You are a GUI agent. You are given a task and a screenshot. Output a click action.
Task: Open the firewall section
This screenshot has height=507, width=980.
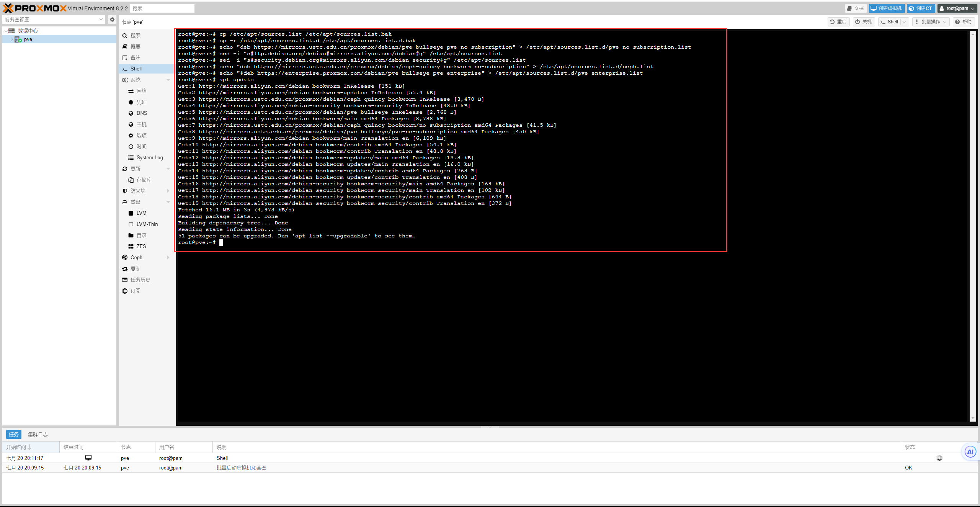138,191
